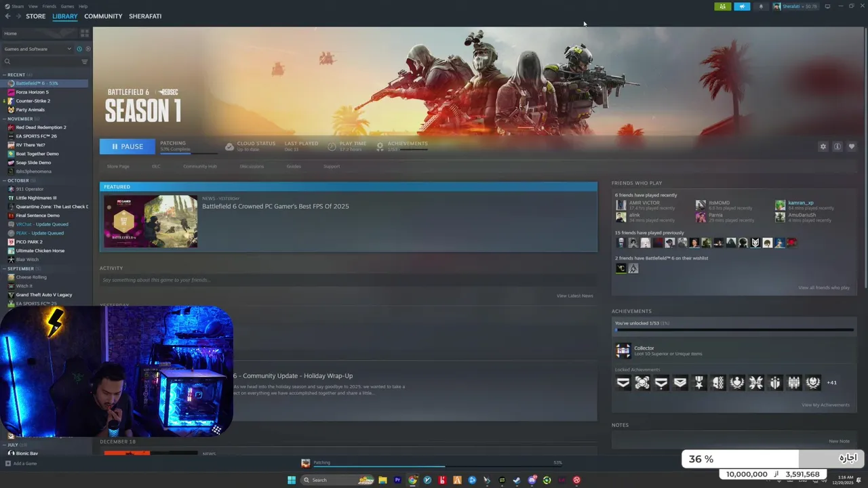Open the View menu
This screenshot has height=488, width=868.
click(x=33, y=6)
